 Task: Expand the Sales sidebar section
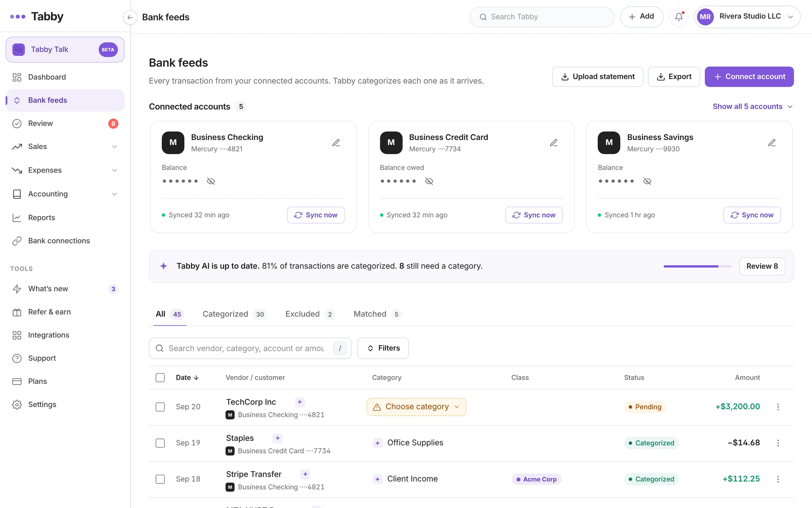[65, 147]
